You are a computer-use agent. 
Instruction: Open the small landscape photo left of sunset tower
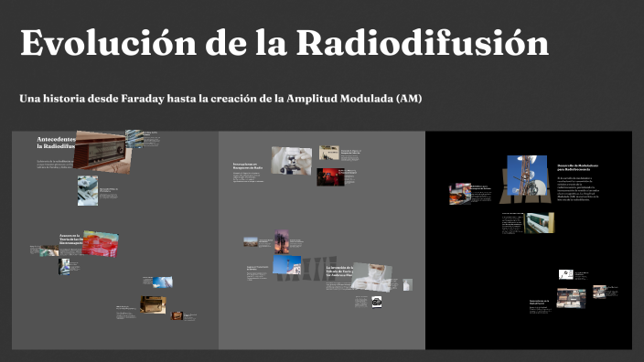click(x=251, y=241)
